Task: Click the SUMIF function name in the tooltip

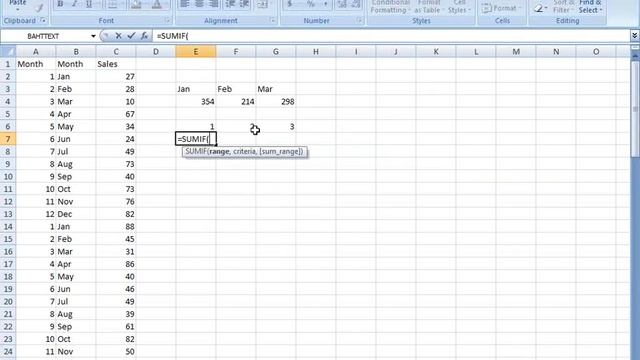Action: tap(196, 151)
